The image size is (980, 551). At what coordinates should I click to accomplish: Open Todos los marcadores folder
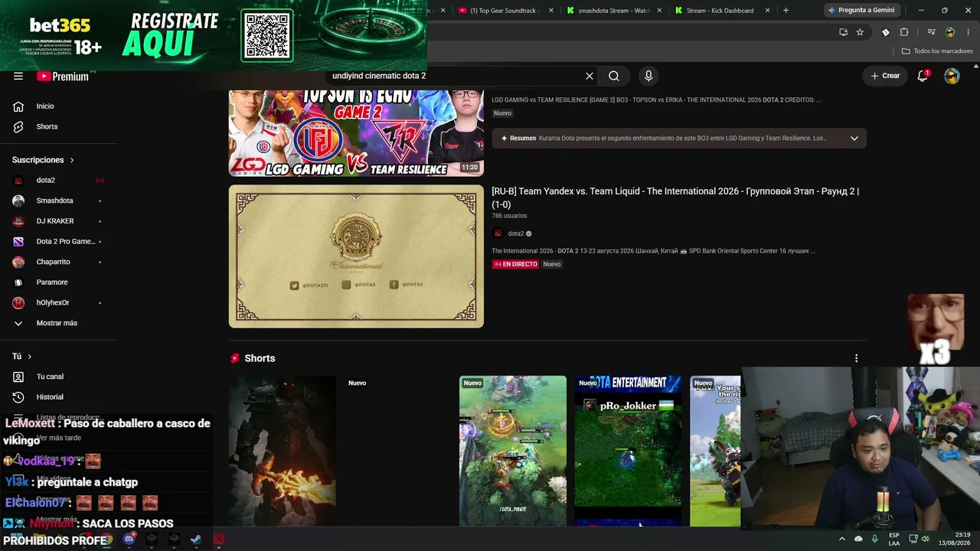coord(937,51)
